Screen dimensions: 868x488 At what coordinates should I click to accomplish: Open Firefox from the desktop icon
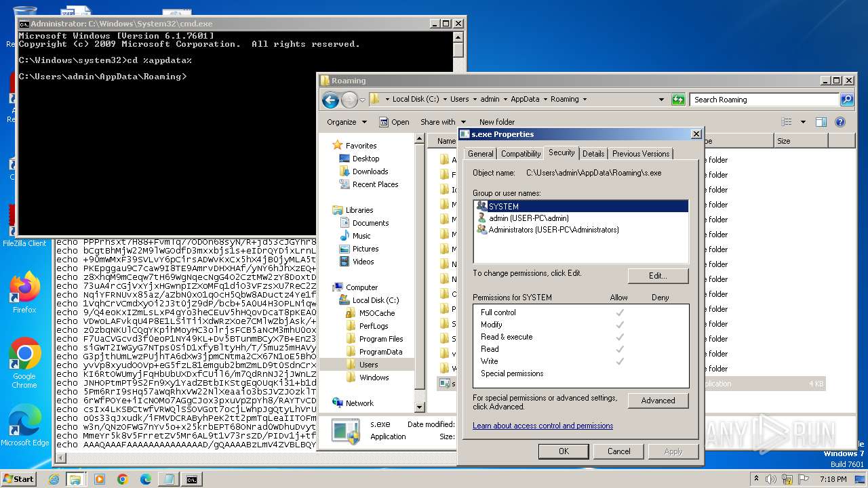24,293
